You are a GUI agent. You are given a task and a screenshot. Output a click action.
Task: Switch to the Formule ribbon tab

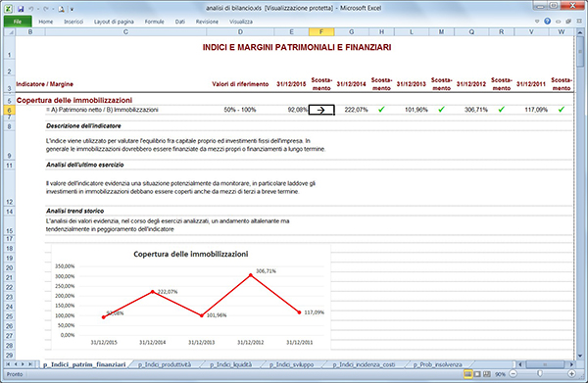pos(155,22)
